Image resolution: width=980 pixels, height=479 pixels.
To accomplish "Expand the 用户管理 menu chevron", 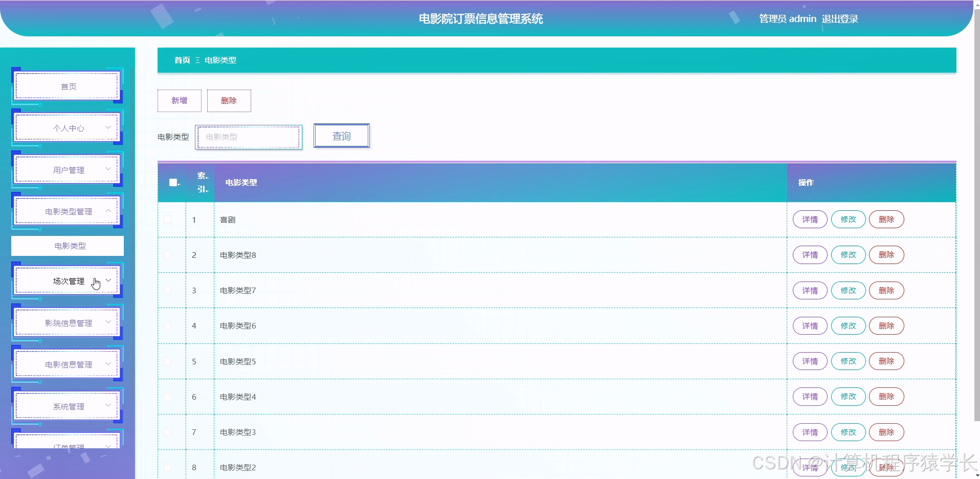I will [x=108, y=169].
